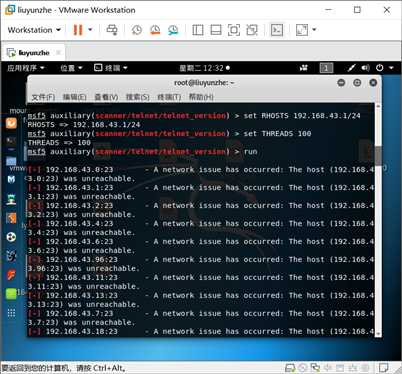The image size is (402, 374).
Task: Open the round ball-shaped dock icon
Action: (11, 237)
